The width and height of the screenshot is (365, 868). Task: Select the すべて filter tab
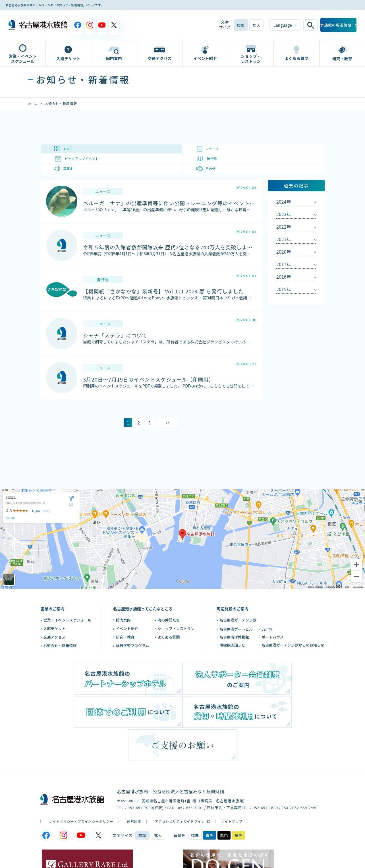coord(111,149)
